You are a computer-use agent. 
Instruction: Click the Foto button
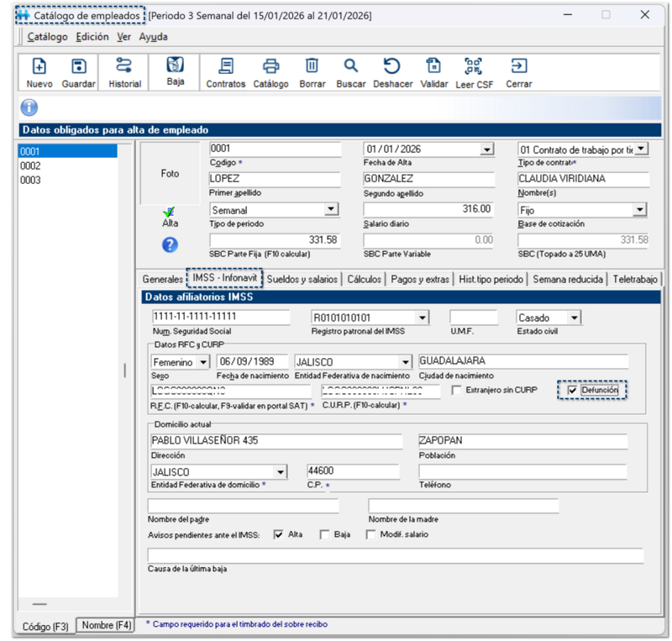[x=170, y=174]
